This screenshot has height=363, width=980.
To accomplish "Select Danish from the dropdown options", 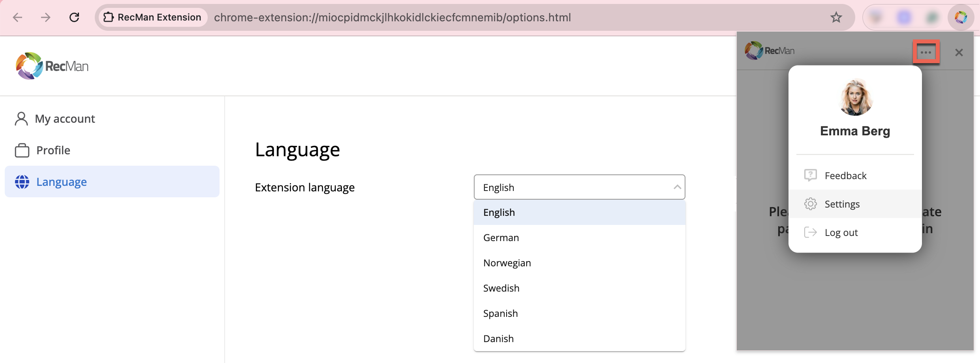I will coord(498,339).
